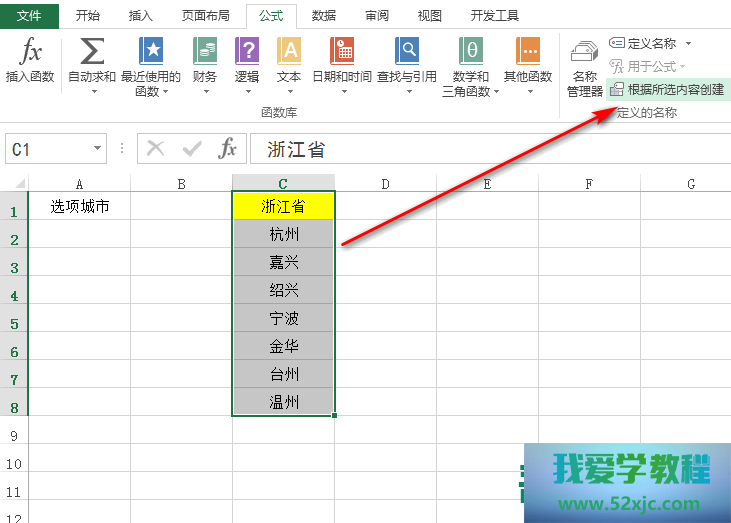The image size is (731, 523).
Task: Open the Lookup and Reference functions icon
Action: coord(406,52)
